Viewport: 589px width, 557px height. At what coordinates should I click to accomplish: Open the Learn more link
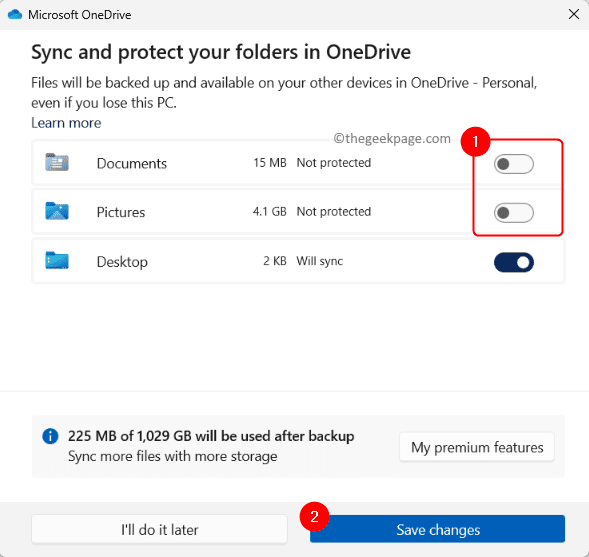click(66, 123)
